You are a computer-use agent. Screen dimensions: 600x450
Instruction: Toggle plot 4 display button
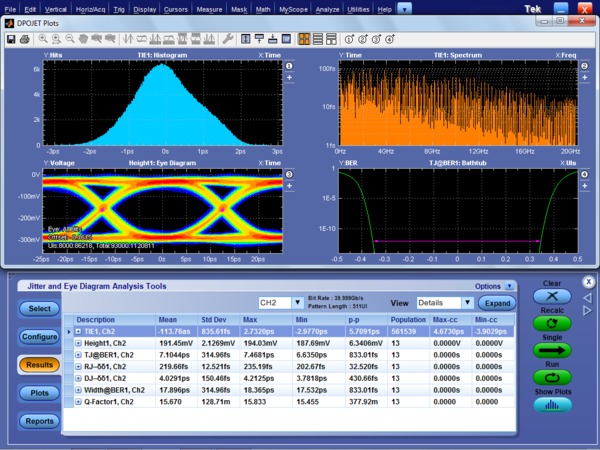[584, 175]
